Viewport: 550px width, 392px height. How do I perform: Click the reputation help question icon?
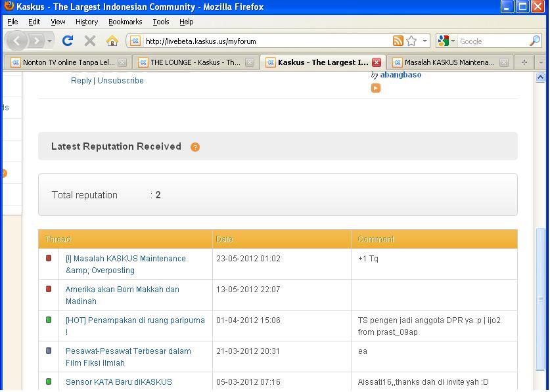pos(195,147)
